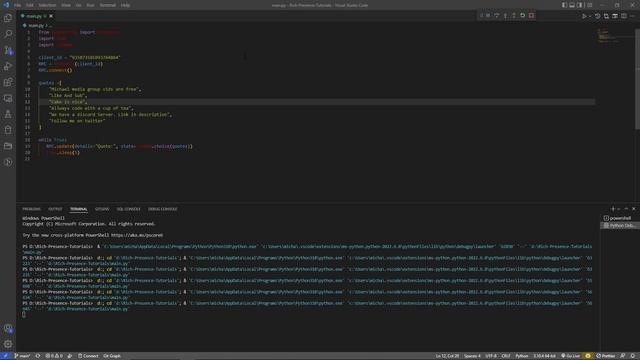Select Python 3.10.4 interpreter in status bar
This screenshot has height=360, width=640.
[545, 356]
